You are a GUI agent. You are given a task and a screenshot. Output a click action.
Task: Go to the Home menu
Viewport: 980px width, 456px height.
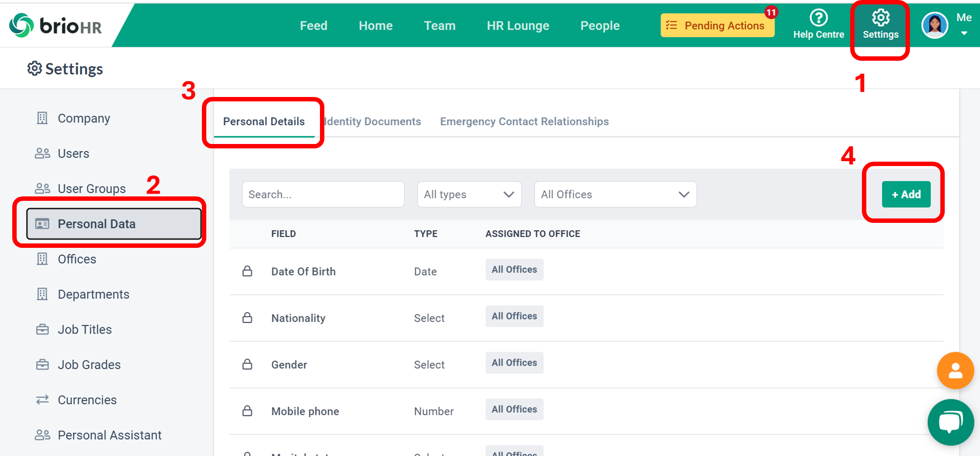coord(375,25)
